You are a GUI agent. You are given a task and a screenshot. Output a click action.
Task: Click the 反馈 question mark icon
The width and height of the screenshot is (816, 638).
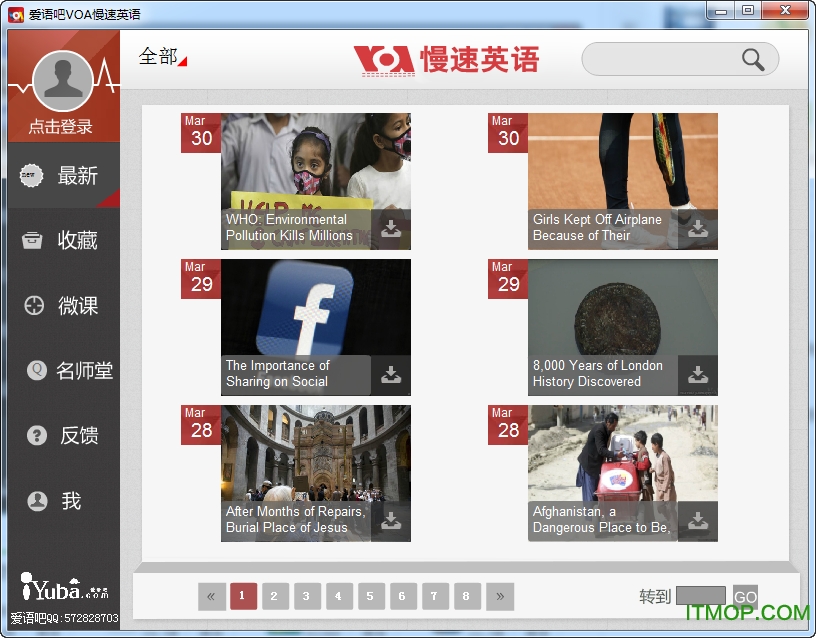pyautogui.click(x=36, y=435)
